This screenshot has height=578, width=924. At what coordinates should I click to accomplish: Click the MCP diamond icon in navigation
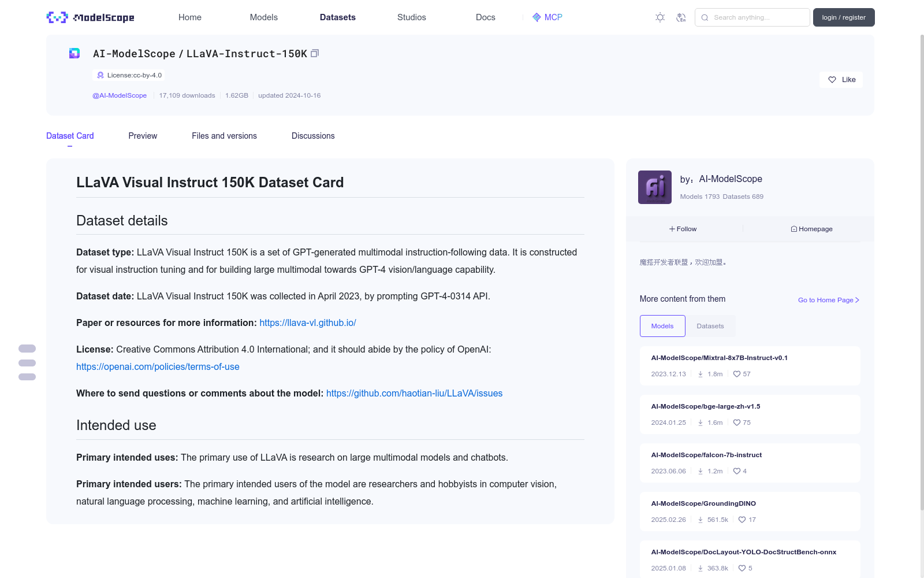pyautogui.click(x=536, y=17)
